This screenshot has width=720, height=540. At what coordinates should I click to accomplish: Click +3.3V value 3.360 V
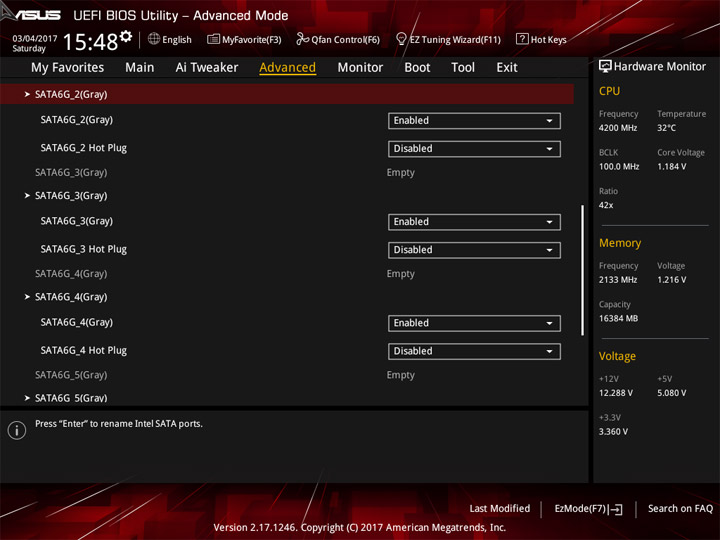[x=613, y=432]
